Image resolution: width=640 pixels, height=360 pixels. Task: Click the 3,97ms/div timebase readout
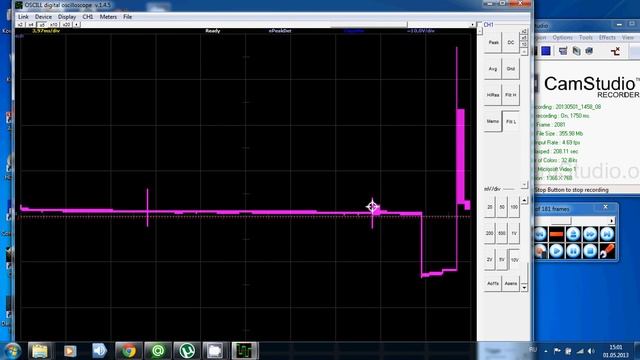[x=46, y=31]
